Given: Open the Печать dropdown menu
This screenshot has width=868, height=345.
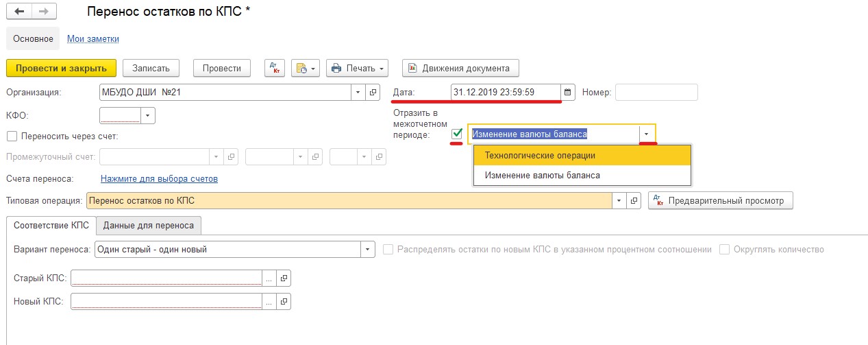Looking at the screenshot, I should click(357, 68).
